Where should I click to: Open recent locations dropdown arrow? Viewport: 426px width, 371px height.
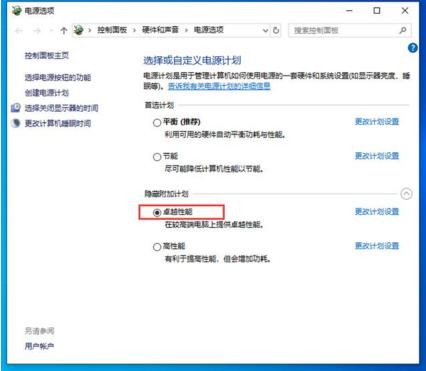pyautogui.click(x=51, y=31)
